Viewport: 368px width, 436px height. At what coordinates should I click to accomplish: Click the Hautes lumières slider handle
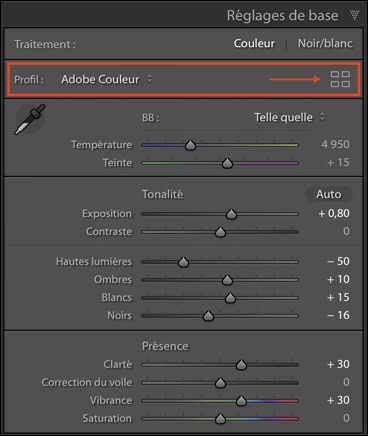click(183, 262)
